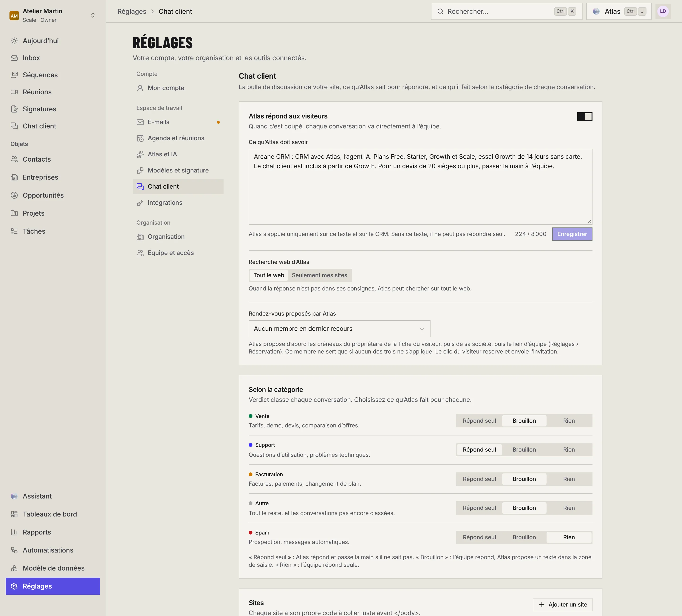Toggle Atlas répond aux visiteurs switch
This screenshot has width=682, height=616.
[x=585, y=116]
